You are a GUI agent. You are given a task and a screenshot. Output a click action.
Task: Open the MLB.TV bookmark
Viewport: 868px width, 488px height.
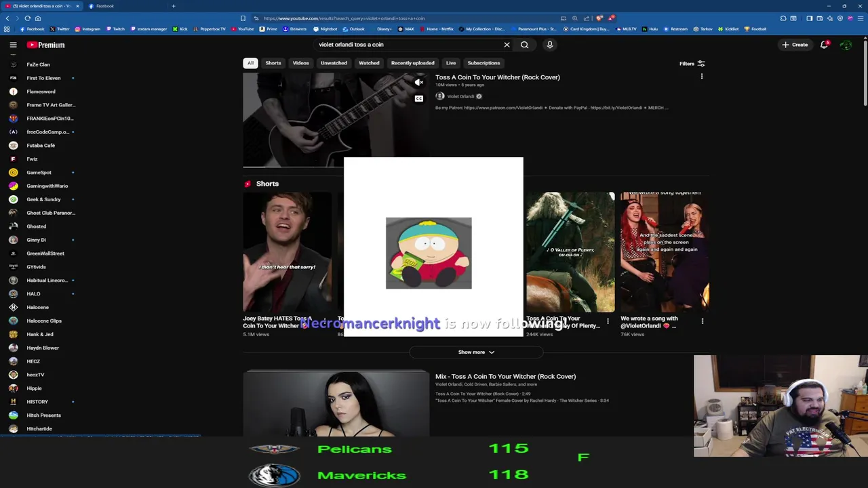[626, 29]
